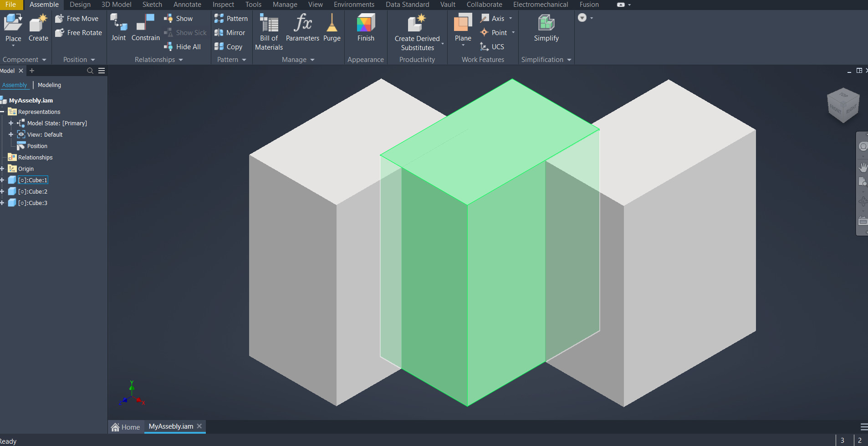Open the Point dropdown arrow
This screenshot has height=446, width=868.
[x=513, y=33]
